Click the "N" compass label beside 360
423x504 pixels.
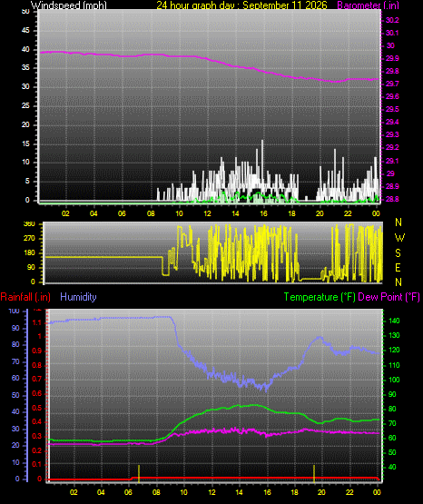398,222
